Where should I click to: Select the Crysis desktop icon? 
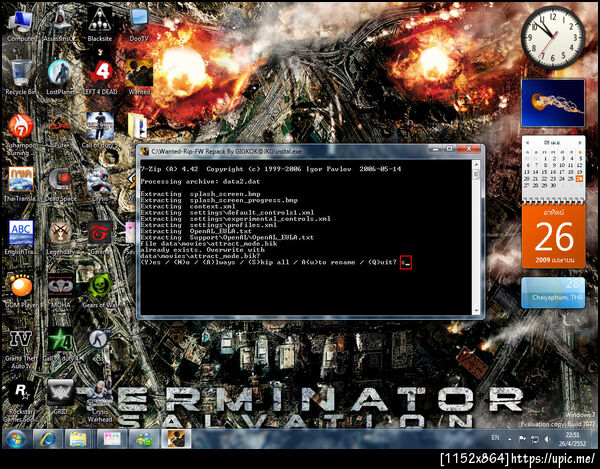[99, 184]
